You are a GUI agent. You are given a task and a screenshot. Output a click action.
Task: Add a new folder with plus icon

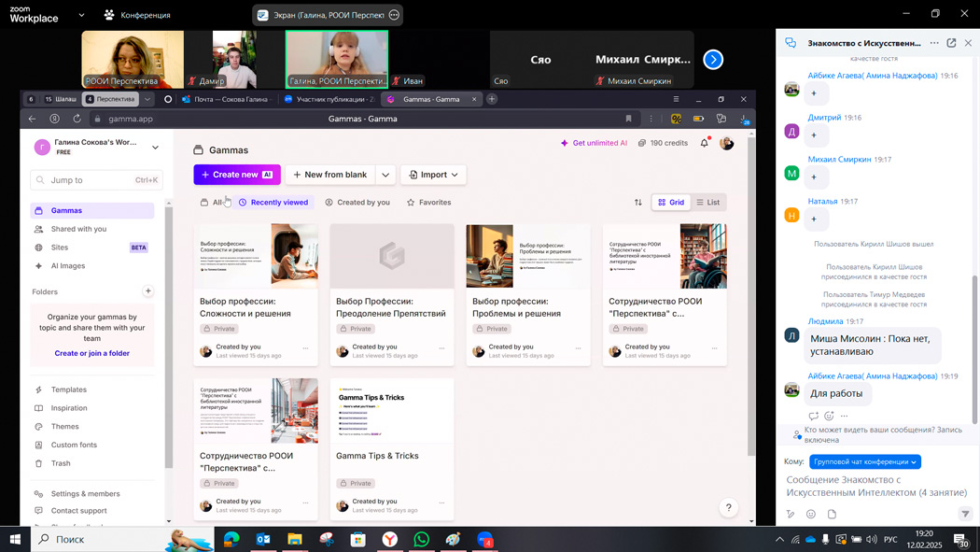coord(148,291)
